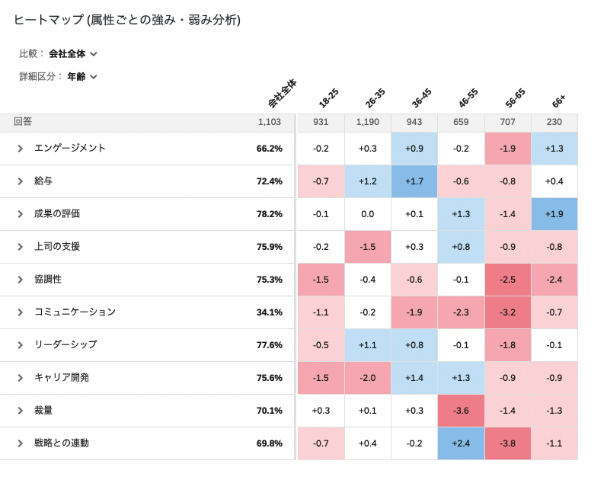607x496 pixels.
Task: Expand the キャリア開発 row chevron
Action: point(20,378)
